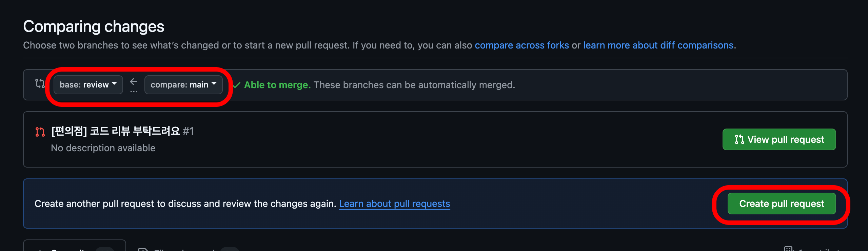Click the contributors icon at bottom right

pyautogui.click(x=789, y=249)
